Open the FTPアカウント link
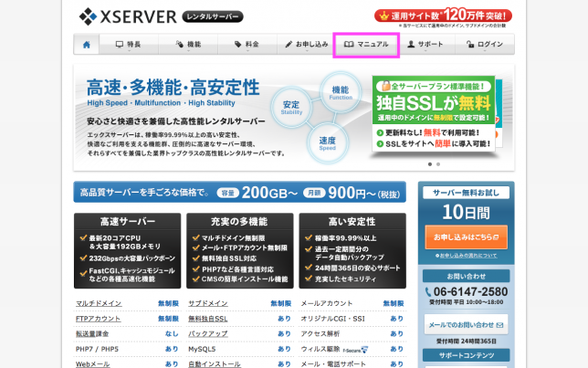This screenshot has width=588, height=368. click(x=99, y=319)
